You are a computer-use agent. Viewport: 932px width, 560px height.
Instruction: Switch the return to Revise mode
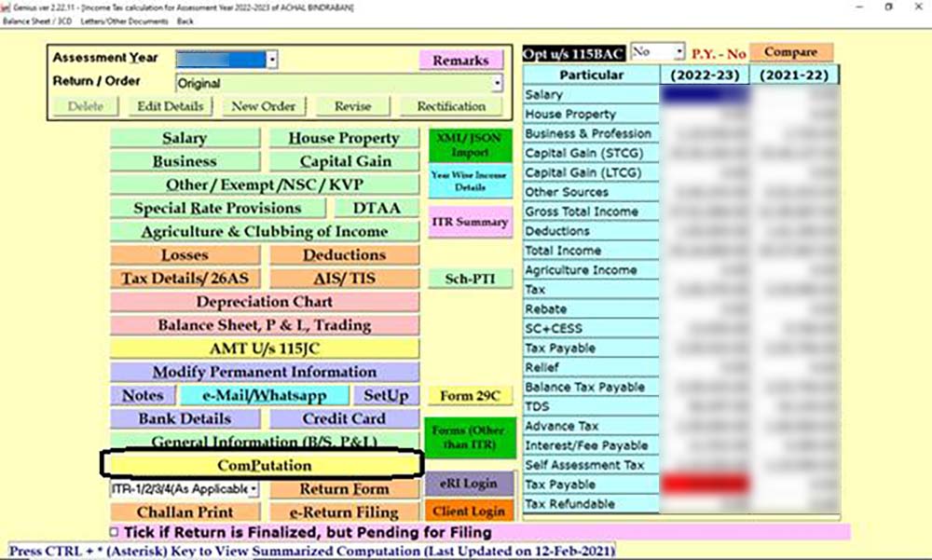[352, 105]
